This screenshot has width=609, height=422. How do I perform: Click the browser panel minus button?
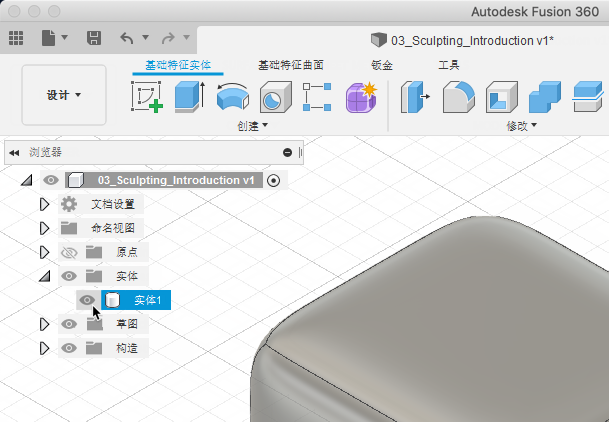(287, 153)
